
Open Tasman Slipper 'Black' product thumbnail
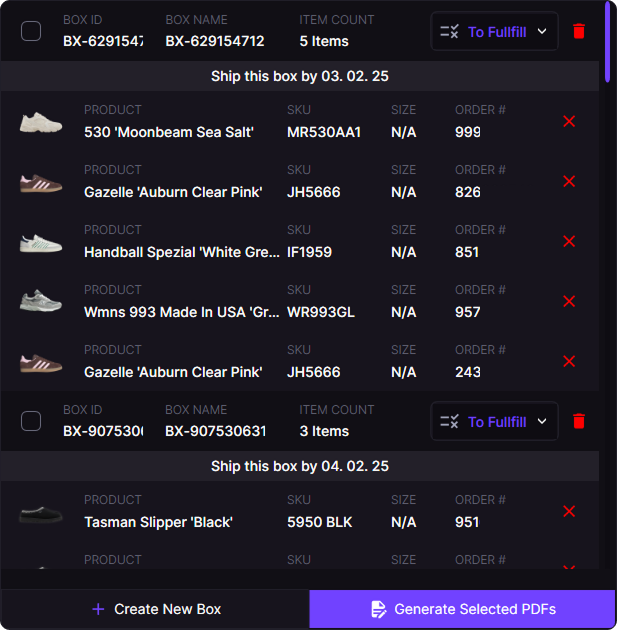click(x=41, y=514)
